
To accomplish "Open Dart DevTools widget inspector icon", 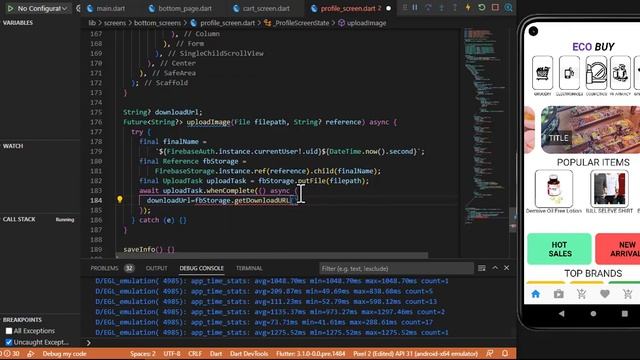I will pos(508,7).
